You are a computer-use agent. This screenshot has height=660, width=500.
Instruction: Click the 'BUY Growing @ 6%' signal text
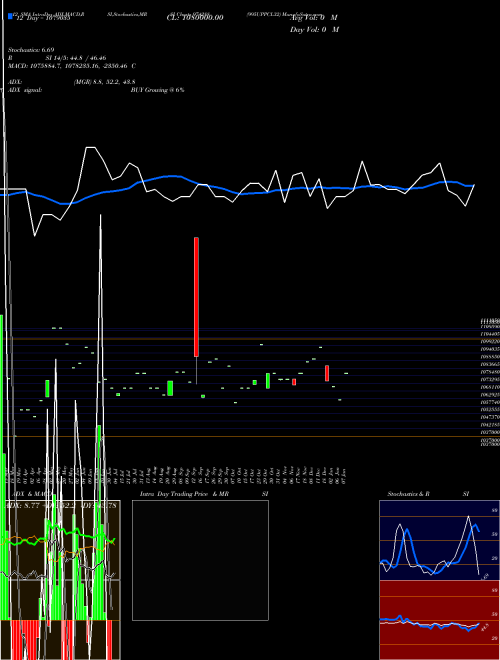157,90
